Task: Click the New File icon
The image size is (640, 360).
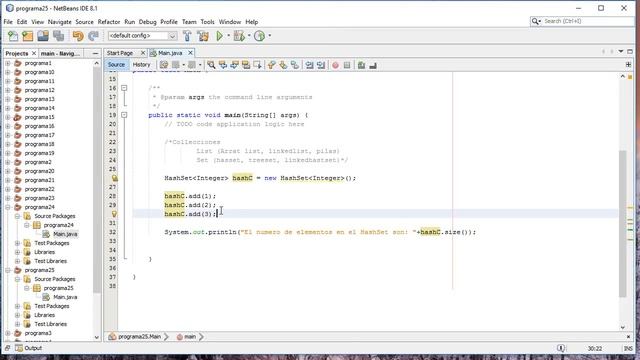Action: 13,36
